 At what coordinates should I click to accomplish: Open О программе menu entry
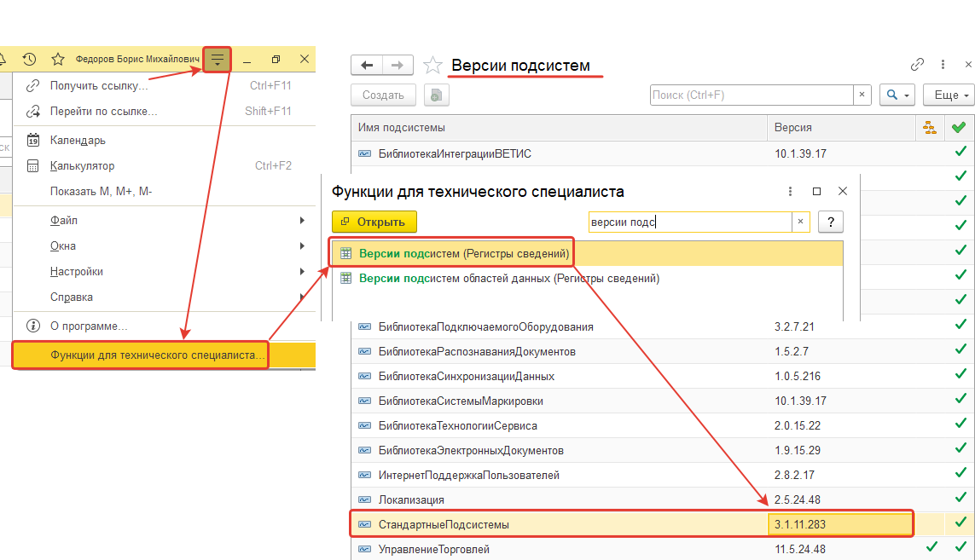164,326
